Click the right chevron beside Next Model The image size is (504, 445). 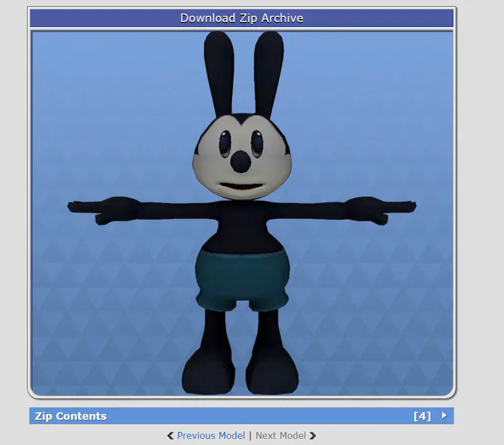(312, 436)
